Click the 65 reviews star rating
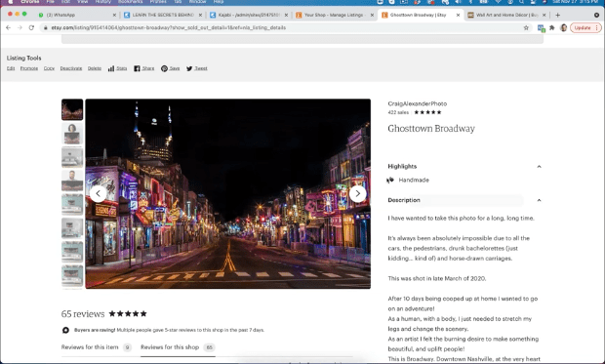This screenshot has width=605, height=364. click(128, 314)
